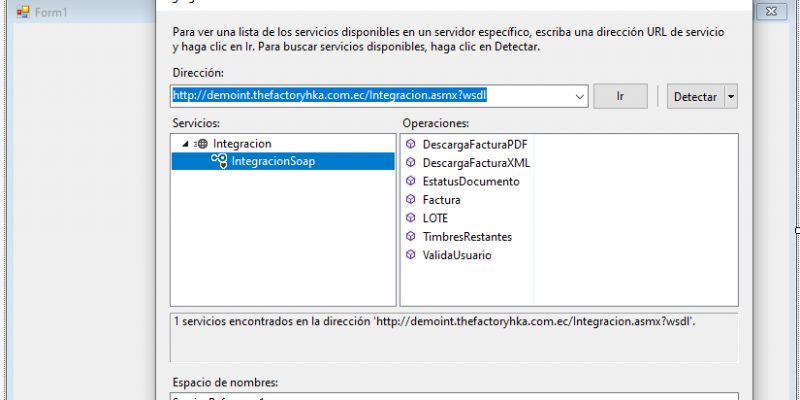Click the DescargaFacturaPDF operation icon

411,144
